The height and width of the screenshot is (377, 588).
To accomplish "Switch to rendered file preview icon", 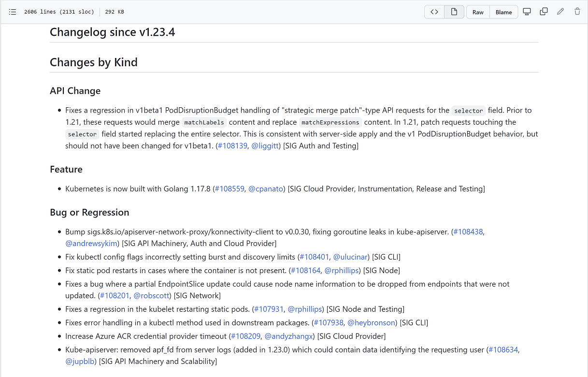I will pyautogui.click(x=454, y=12).
